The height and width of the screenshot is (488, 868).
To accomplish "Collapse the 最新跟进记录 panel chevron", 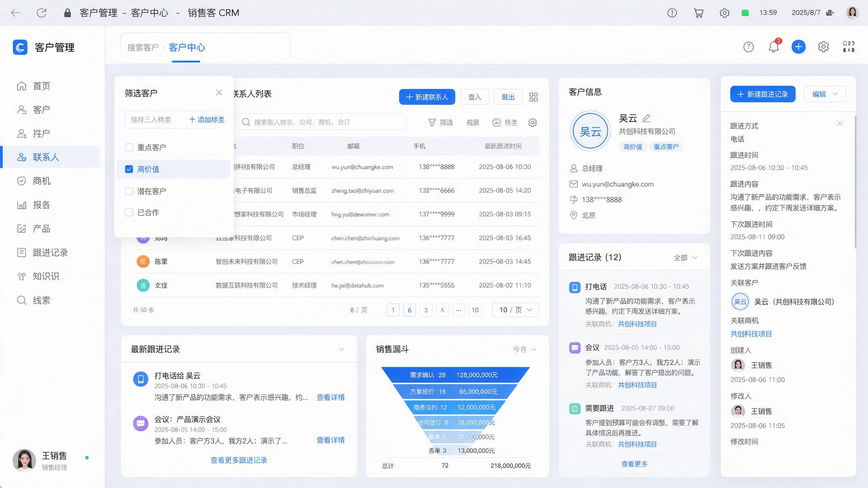I will click(x=341, y=349).
